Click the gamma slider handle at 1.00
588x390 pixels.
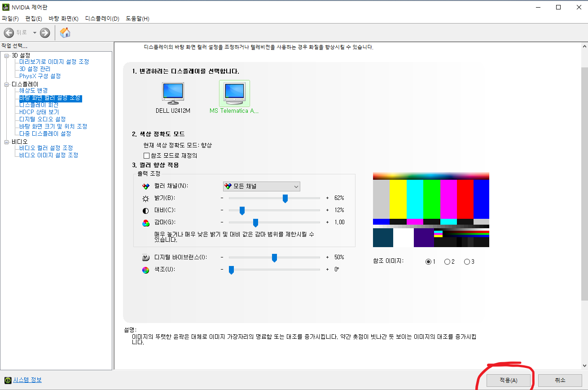coord(255,222)
